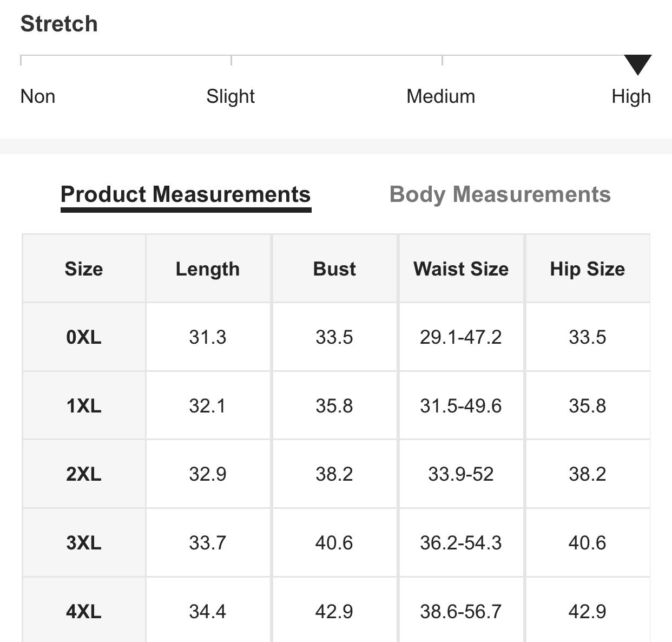Select the Product Measurements tab

186,194
